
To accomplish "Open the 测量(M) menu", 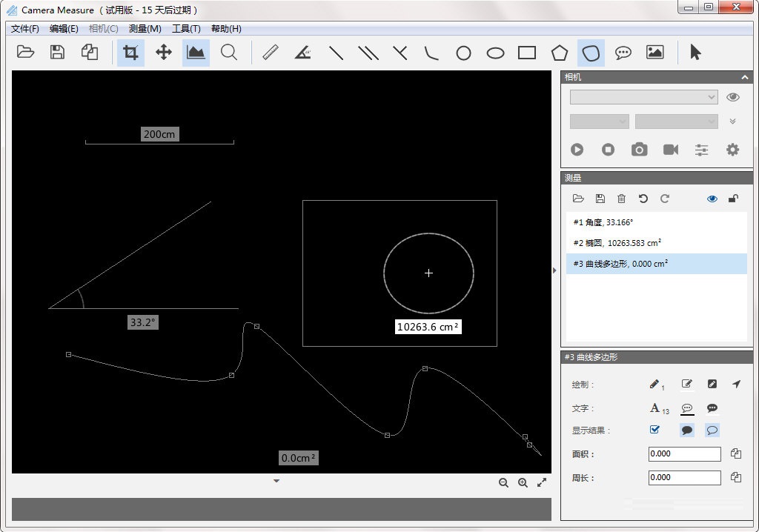I will point(143,28).
